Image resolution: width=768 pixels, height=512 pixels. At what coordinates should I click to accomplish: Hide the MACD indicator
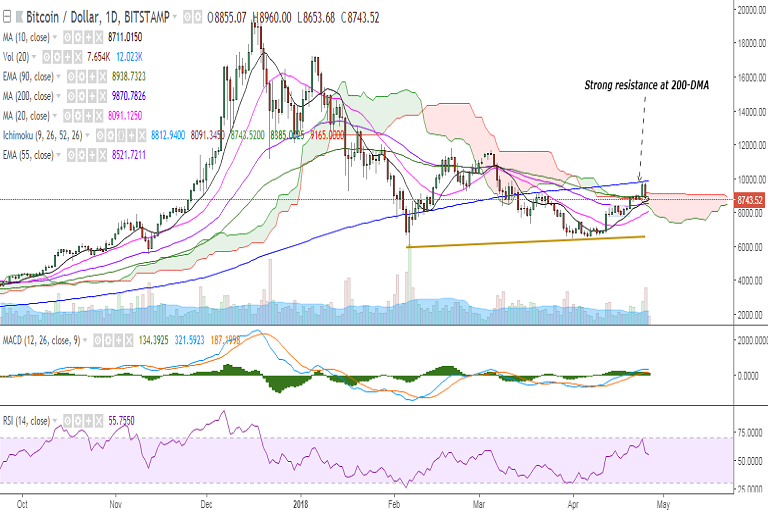click(97, 340)
